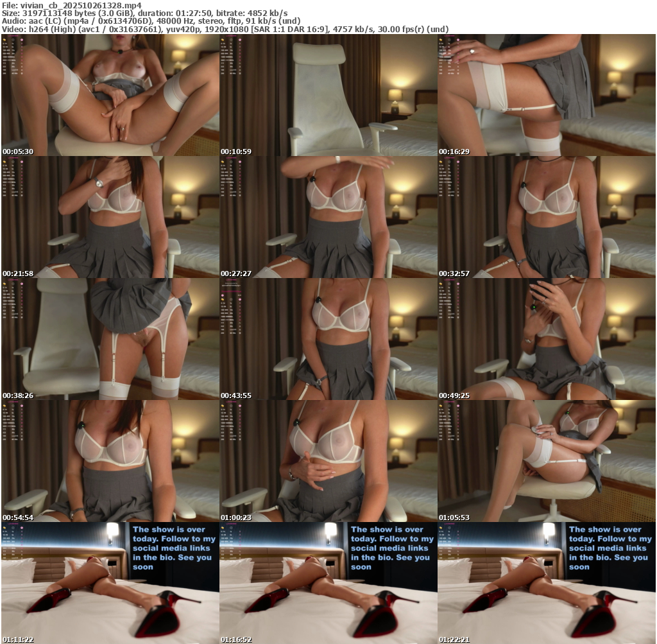Open the thumbnail at 00:54:54
Screen dimensions: 657x644
[110, 460]
